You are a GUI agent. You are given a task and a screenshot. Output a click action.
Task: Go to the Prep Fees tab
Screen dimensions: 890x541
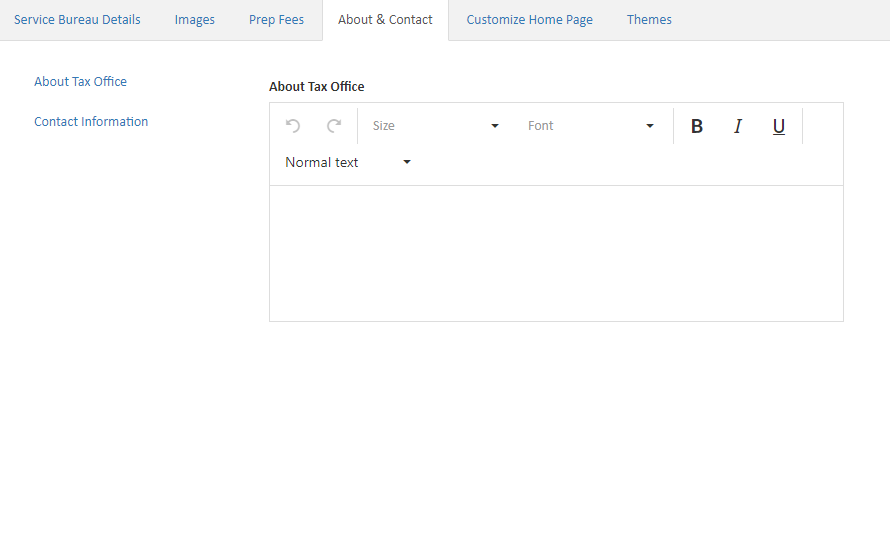[276, 20]
